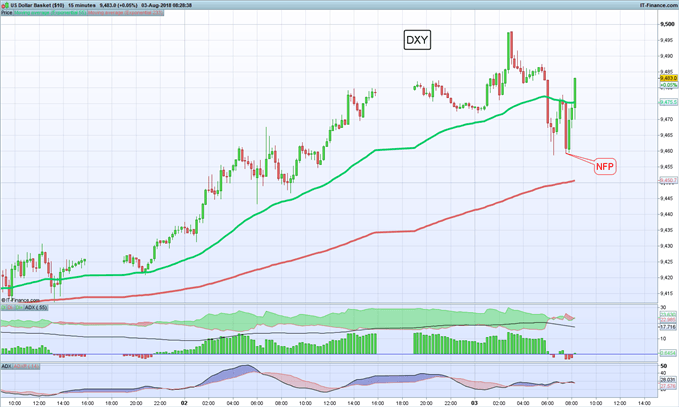This screenshot has height=407, width=679.
Task: Select the ADXR (14) indicator label
Action: coord(26,366)
